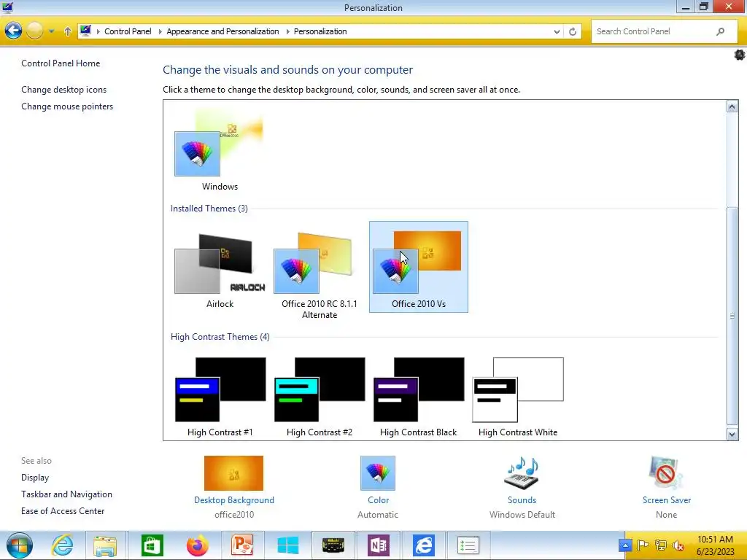Click the Screen Saver link text
Image resolution: width=747 pixels, height=560 pixels.
667,500
